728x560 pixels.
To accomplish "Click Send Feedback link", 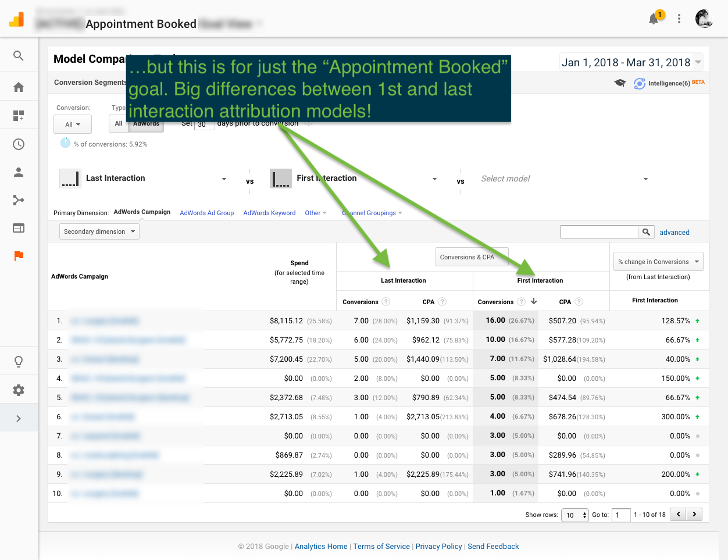I will [x=493, y=547].
